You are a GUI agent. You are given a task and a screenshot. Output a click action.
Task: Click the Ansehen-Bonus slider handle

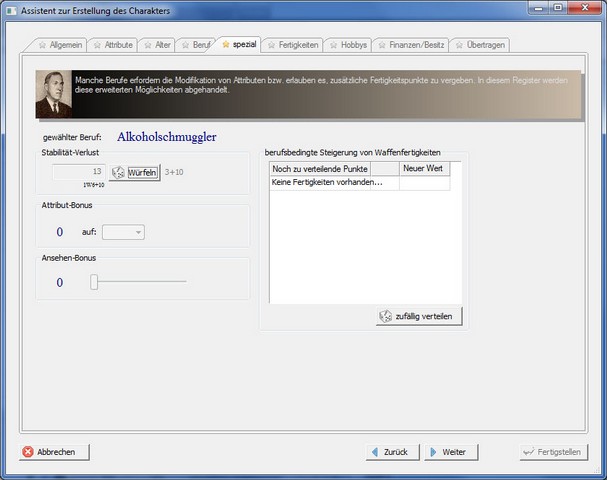(x=94, y=281)
